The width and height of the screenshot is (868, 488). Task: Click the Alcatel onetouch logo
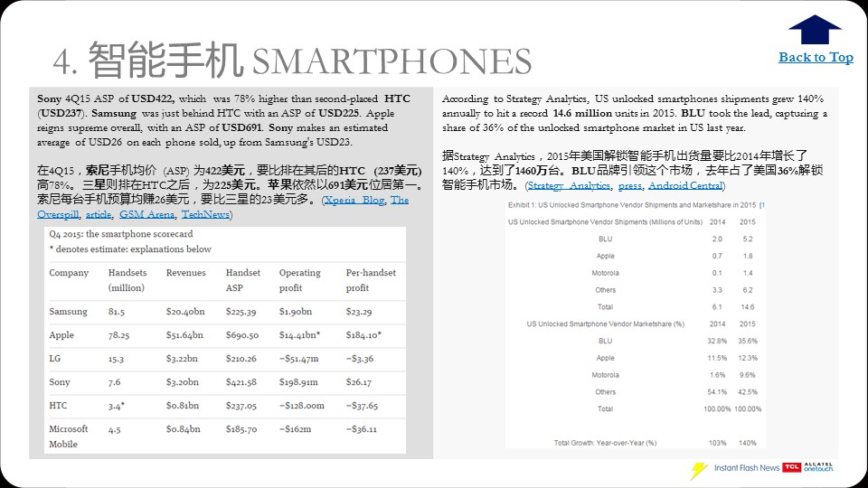[818, 467]
